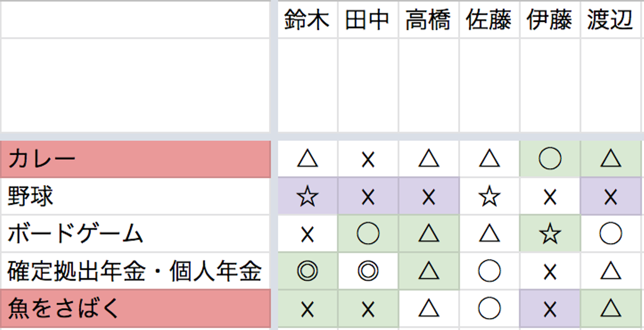Select the star in 伊藤's ボードゲーム cell
Screen dimensions: 644x330
tap(550, 234)
